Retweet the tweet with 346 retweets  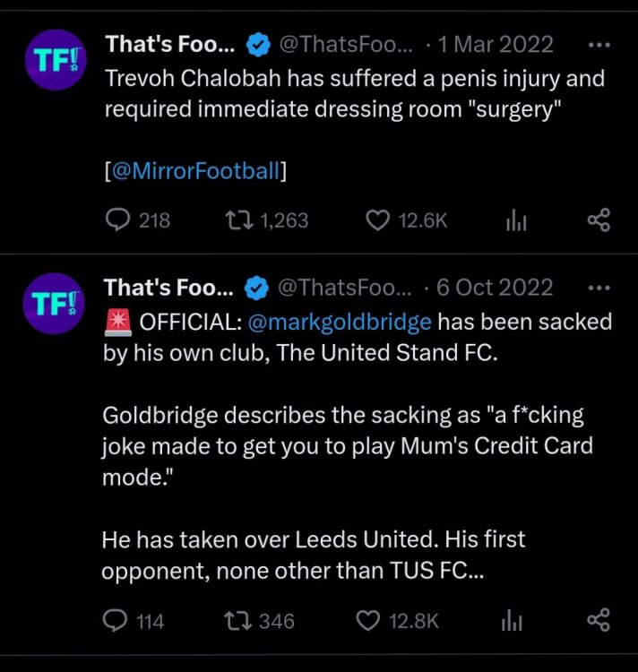[237, 621]
